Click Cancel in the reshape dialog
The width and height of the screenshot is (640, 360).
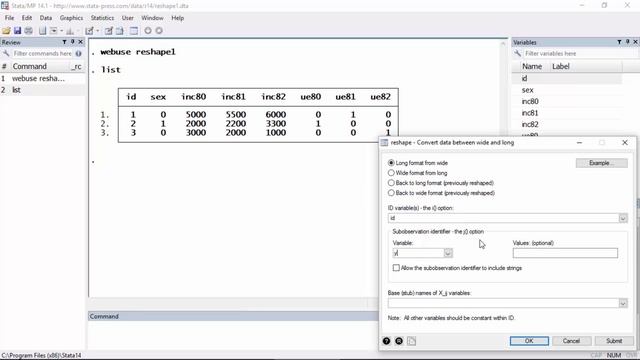point(571,341)
